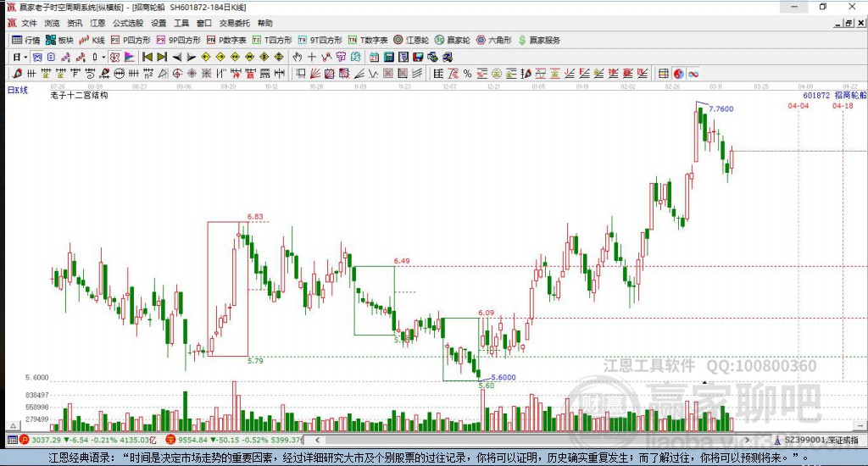Click the black right arrow step-forward icon
The height and width of the screenshot is (466, 868).
(x=191, y=57)
